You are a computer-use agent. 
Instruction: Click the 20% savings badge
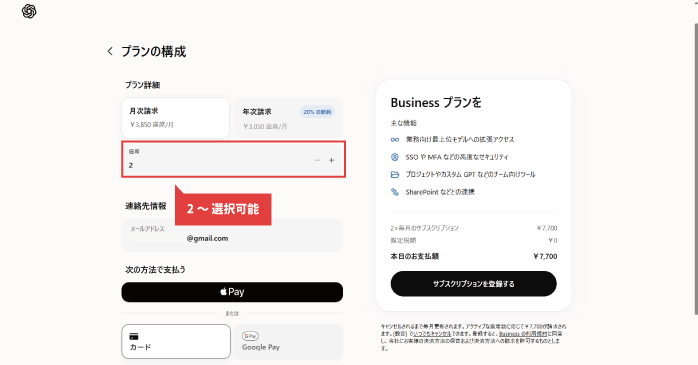317,112
